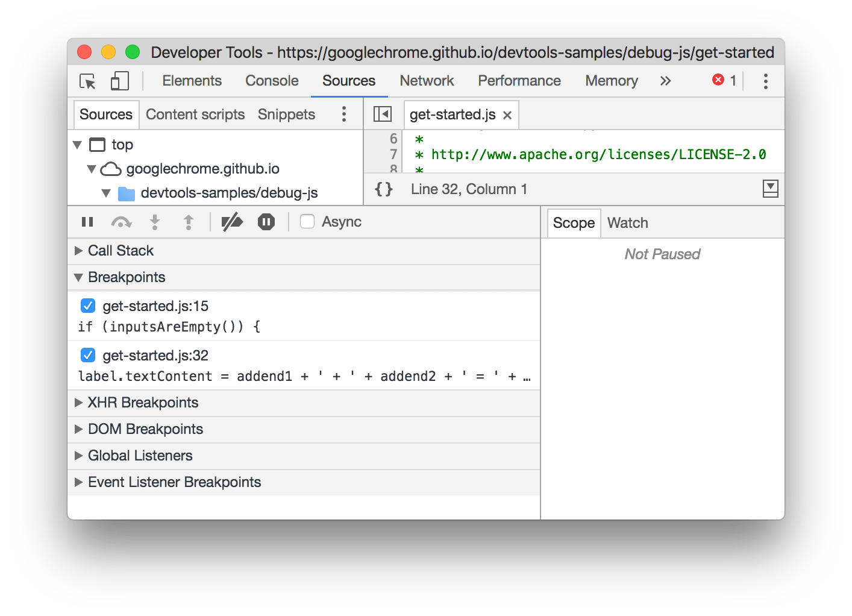Toggle the Pause on exceptions icon
The image size is (852, 616).
coord(266,221)
